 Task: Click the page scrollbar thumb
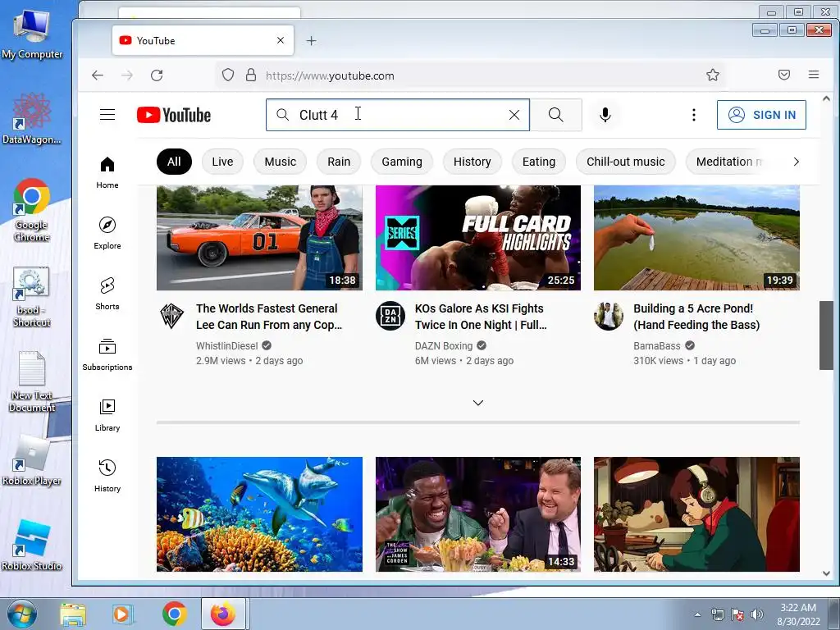[x=826, y=336]
